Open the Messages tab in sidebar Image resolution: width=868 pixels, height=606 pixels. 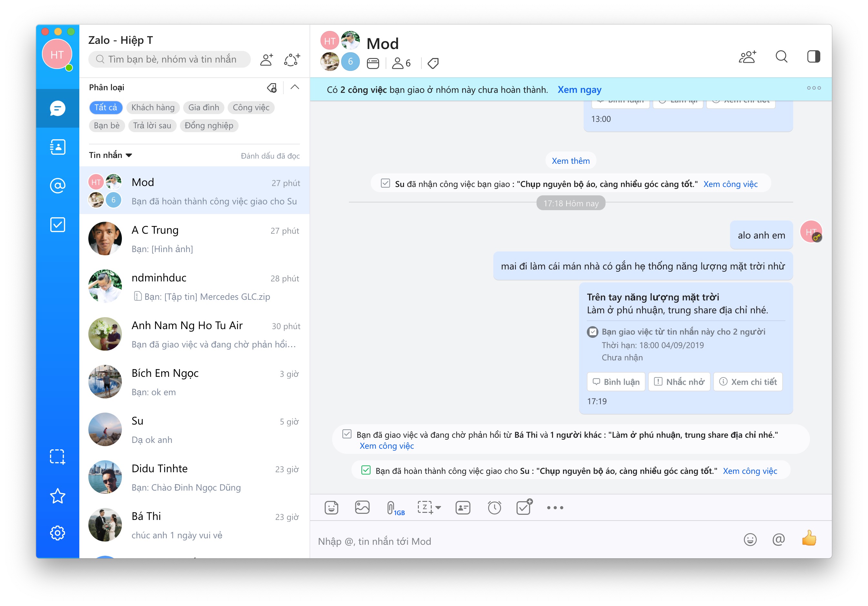point(57,109)
